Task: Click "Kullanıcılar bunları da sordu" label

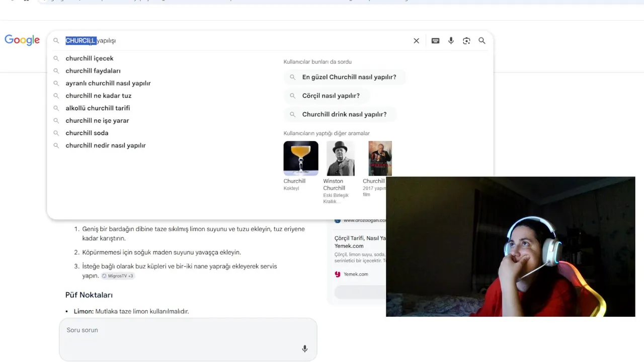Action: tap(317, 62)
